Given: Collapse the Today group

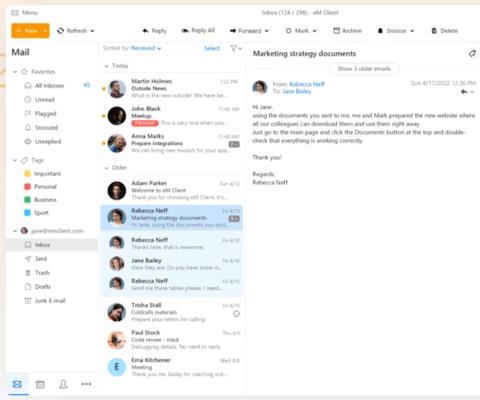Looking at the screenshot, I should coord(107,66).
